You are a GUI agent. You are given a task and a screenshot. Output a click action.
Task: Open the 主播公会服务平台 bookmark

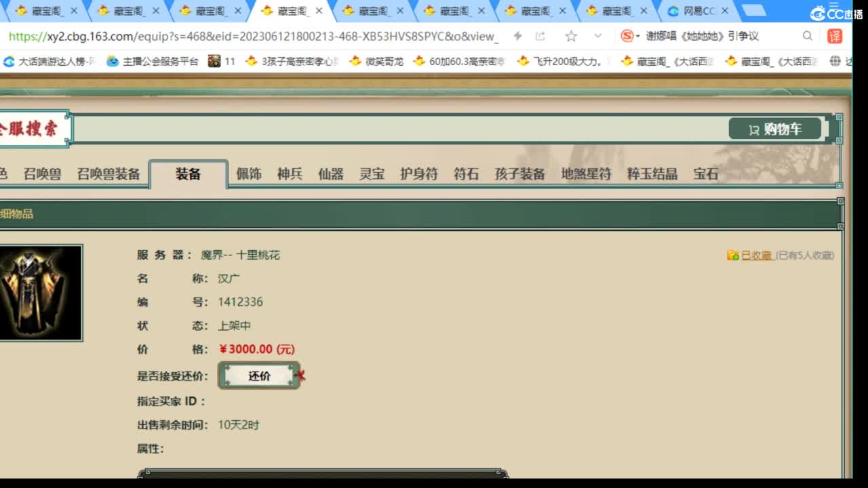pyautogui.click(x=153, y=61)
